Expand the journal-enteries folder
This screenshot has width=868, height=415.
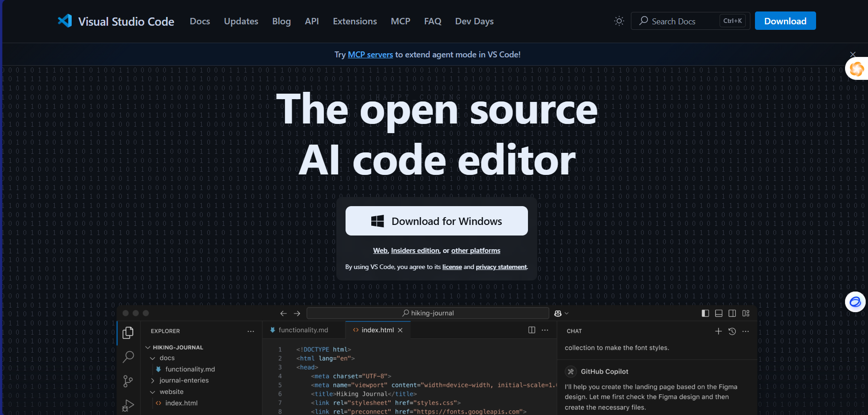153,381
